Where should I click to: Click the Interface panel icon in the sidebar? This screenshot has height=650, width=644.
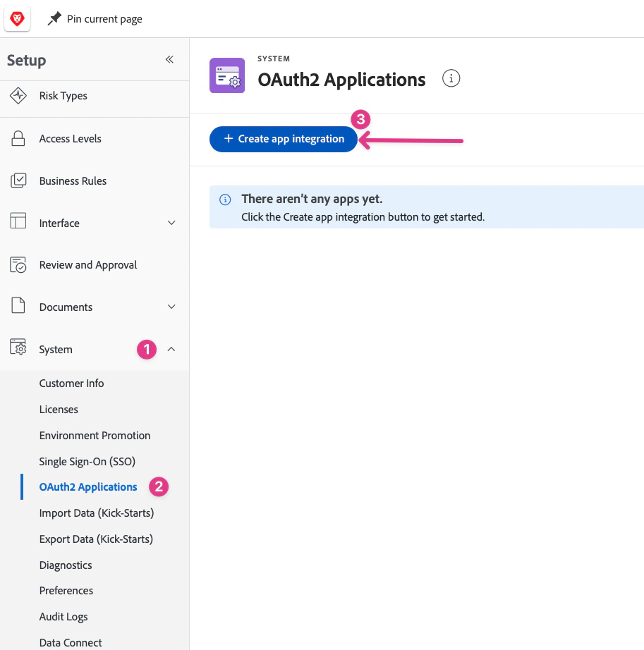tap(17, 223)
